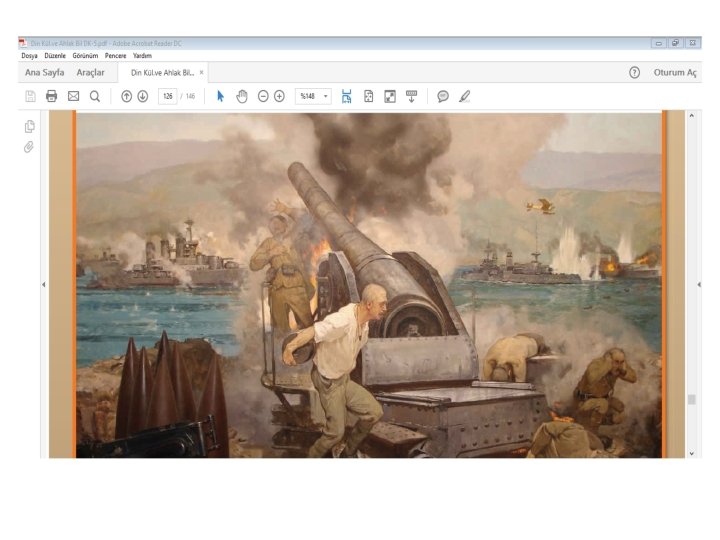Go to next page arrow

pyautogui.click(x=143, y=96)
